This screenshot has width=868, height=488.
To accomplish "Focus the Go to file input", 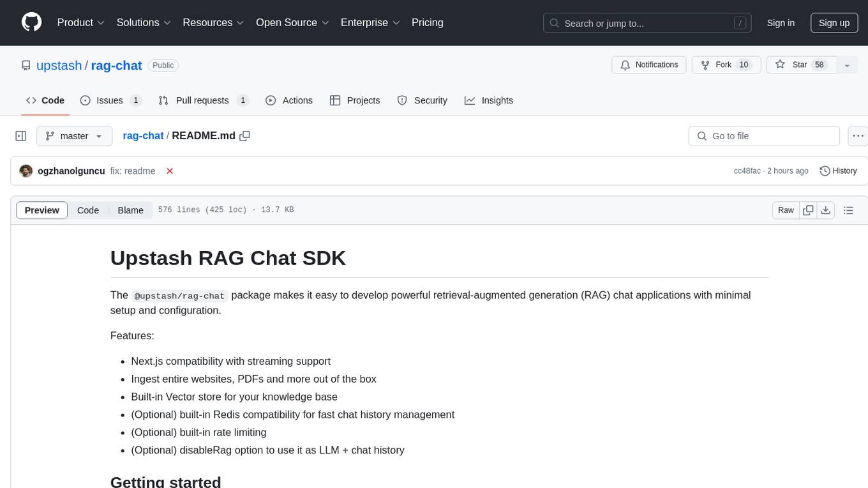I will click(x=764, y=136).
